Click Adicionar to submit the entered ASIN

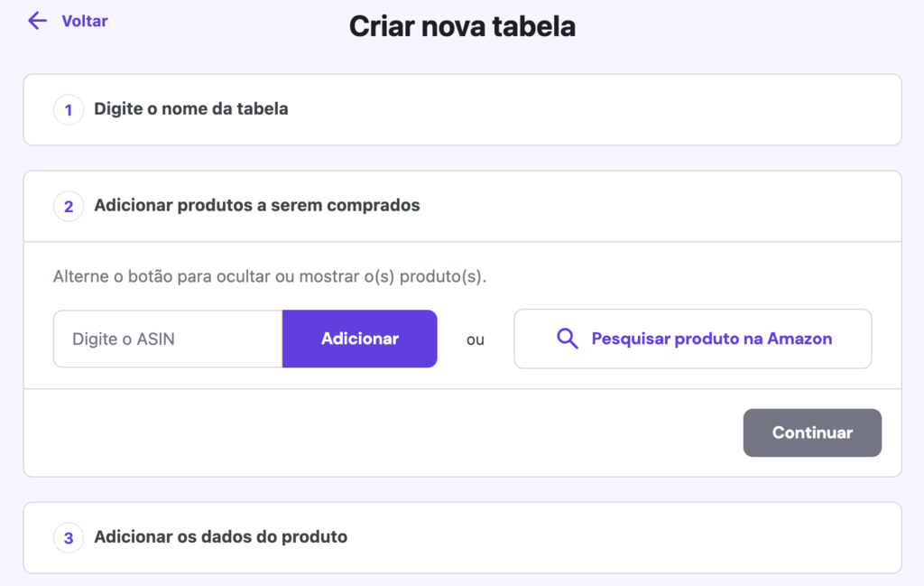coord(359,339)
